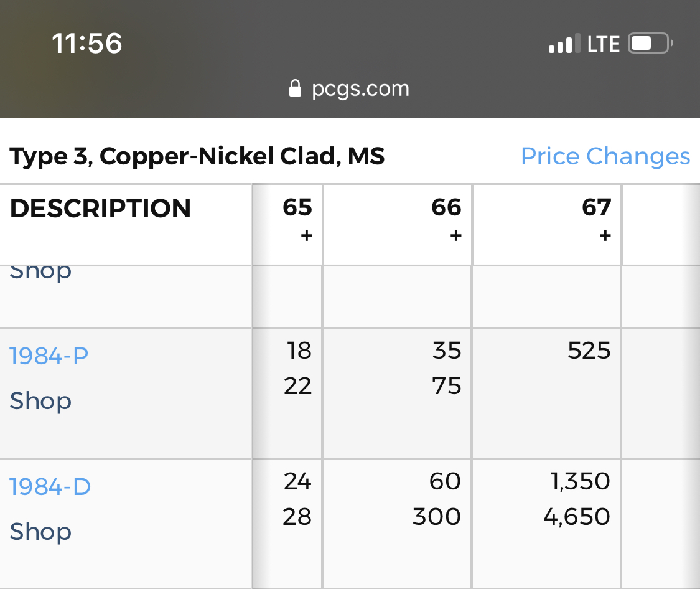The height and width of the screenshot is (589, 700).
Task: Select the grade 65 column header
Action: [297, 207]
